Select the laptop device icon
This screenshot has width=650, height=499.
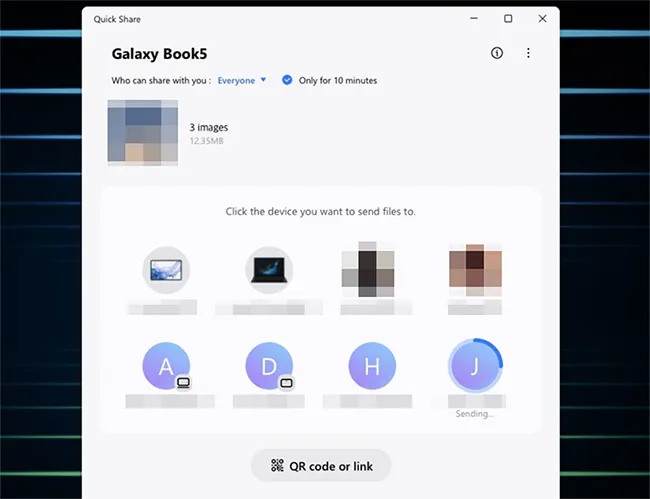(269, 269)
